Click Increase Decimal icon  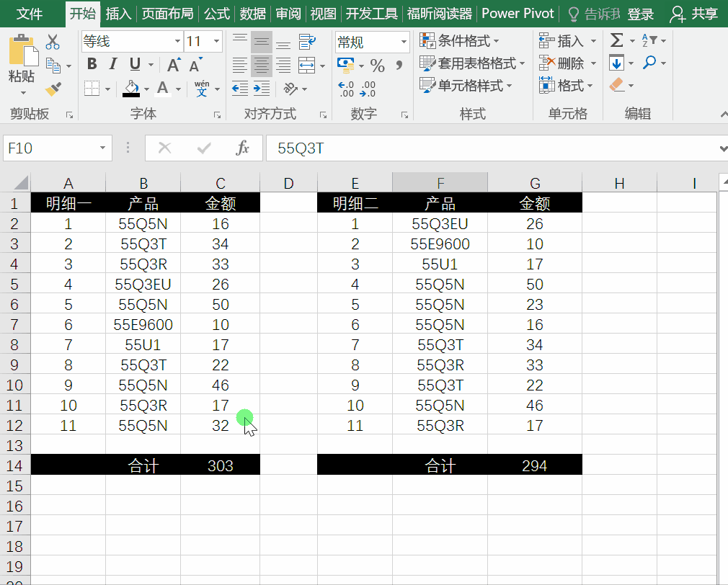pos(346,89)
